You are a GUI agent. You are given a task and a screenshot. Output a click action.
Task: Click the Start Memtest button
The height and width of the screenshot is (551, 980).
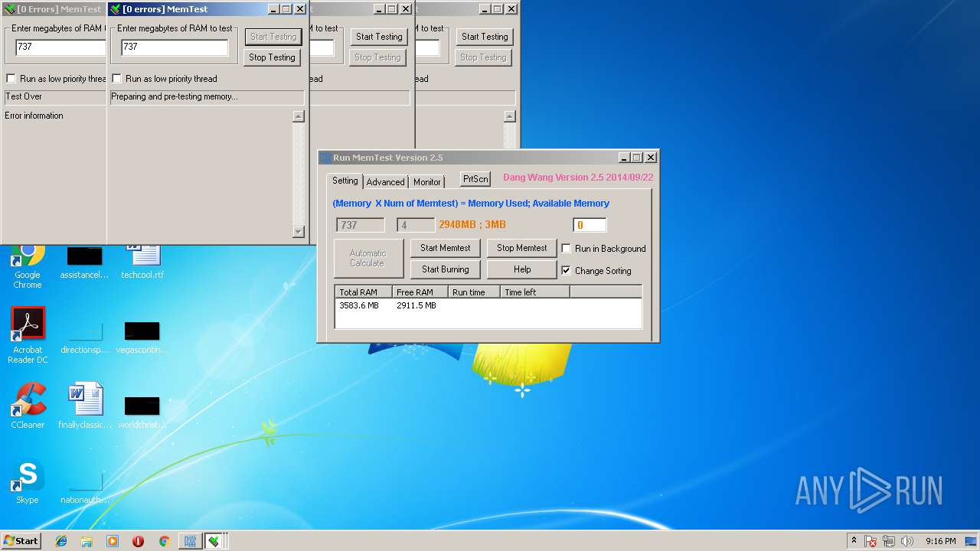pyautogui.click(x=446, y=248)
